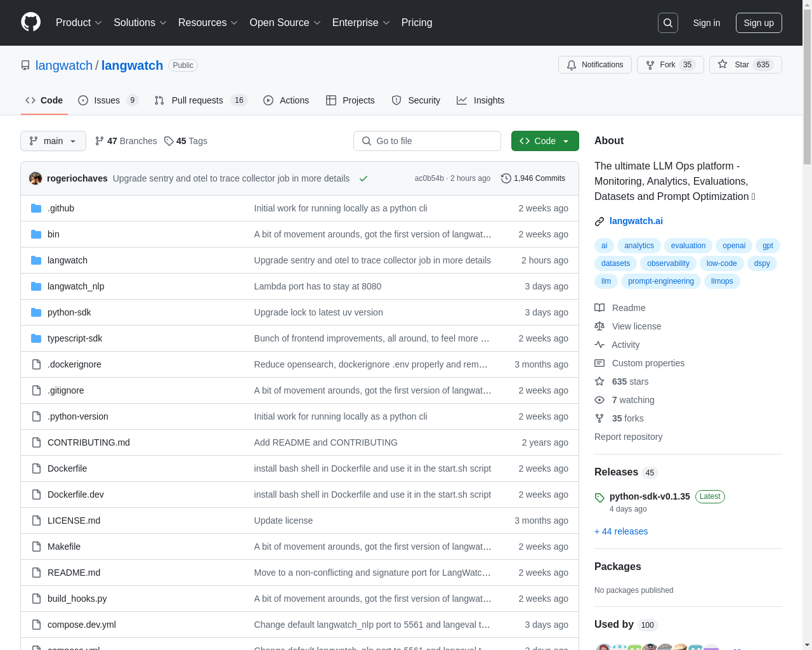812x650 pixels.
Task: Open the compose.dev.yml file
Action: [x=82, y=625]
